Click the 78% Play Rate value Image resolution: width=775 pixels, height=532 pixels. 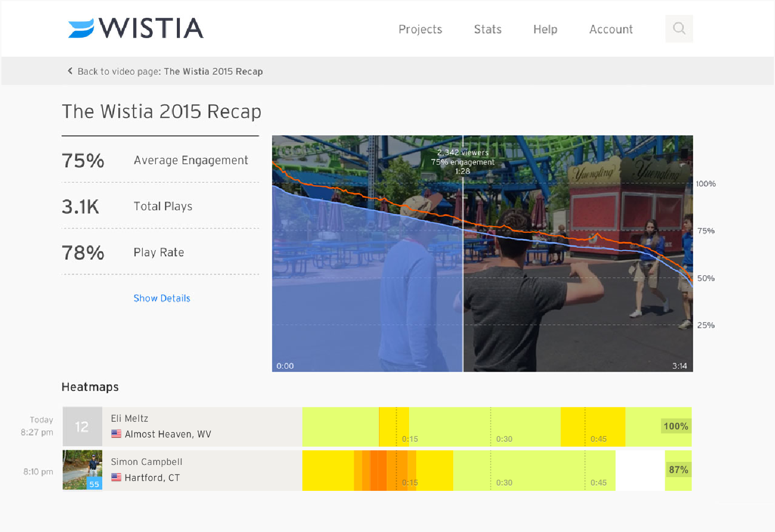click(83, 253)
